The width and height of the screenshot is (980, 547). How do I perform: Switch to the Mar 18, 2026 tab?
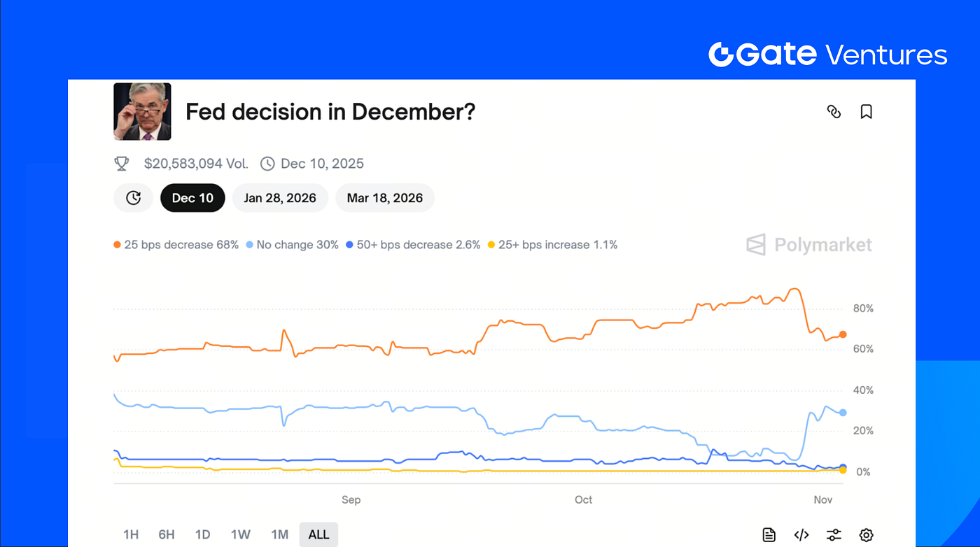coord(385,198)
